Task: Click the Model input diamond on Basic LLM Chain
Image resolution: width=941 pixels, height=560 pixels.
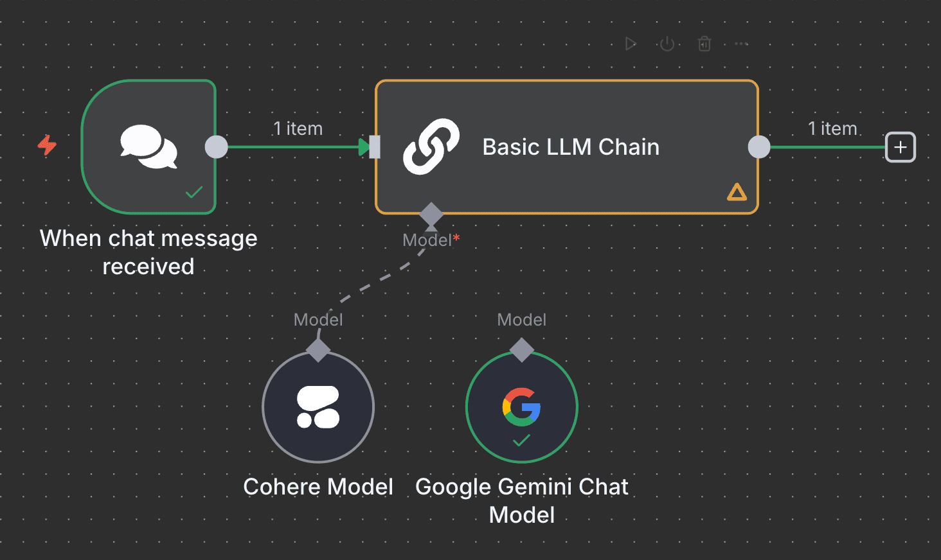Action: tap(431, 214)
